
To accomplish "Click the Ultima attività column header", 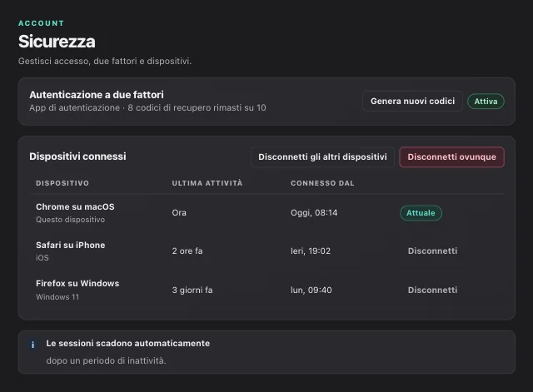I will pyautogui.click(x=207, y=183).
